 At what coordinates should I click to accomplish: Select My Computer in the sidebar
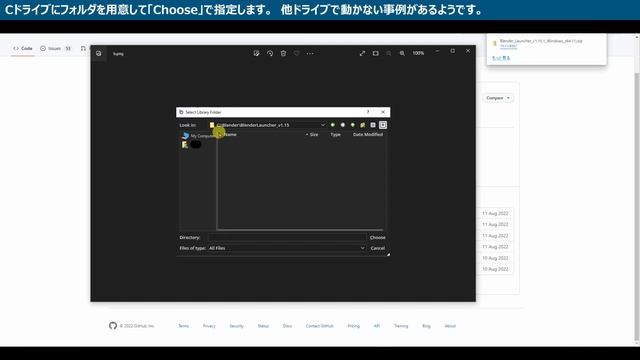(x=198, y=136)
